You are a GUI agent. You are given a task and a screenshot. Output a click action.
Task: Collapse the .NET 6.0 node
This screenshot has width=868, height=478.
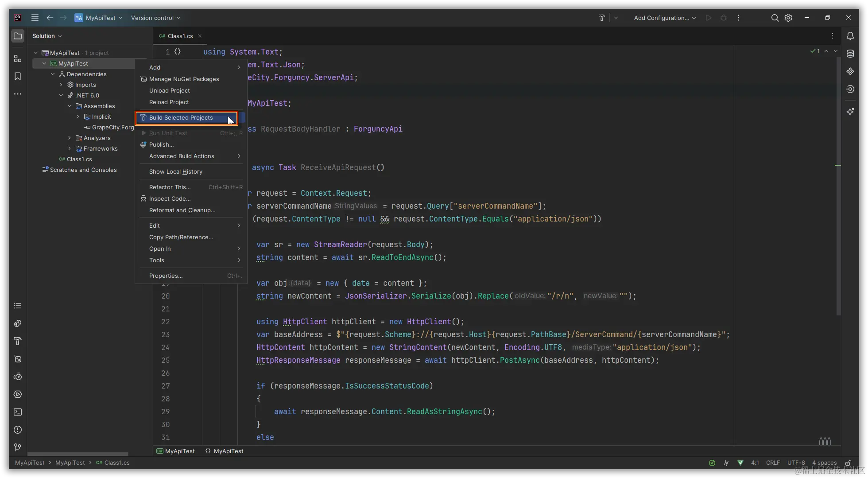(x=61, y=95)
